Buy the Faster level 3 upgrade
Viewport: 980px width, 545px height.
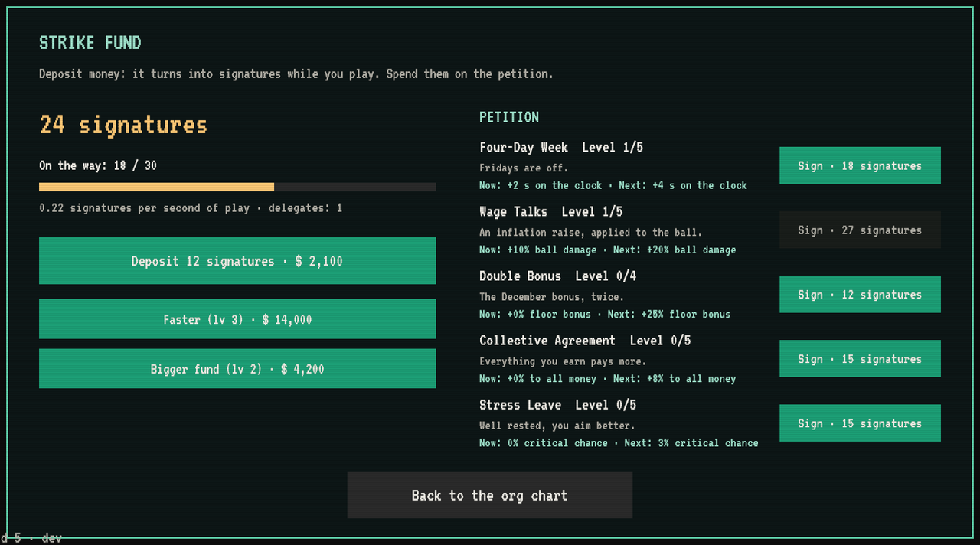pos(237,319)
